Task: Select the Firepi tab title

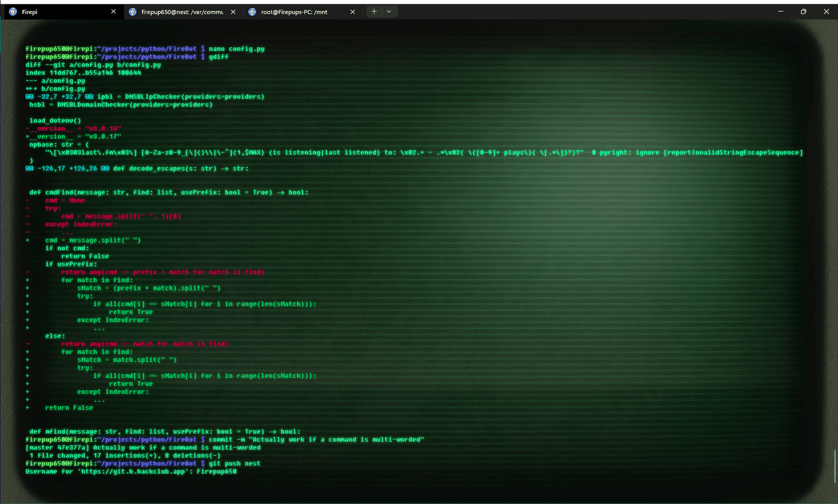Action: click(x=30, y=12)
